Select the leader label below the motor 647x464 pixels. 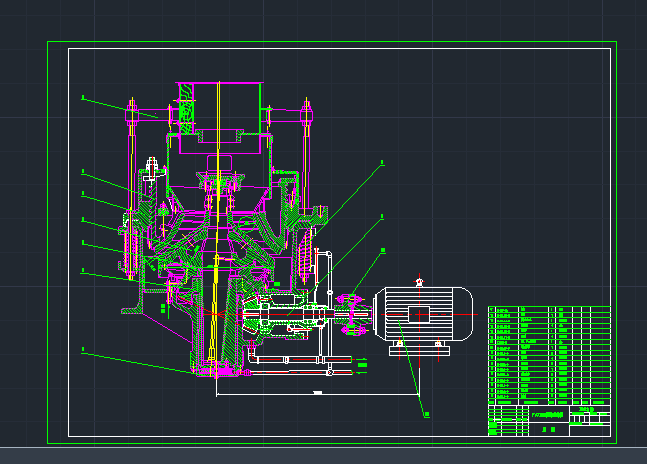click(x=425, y=414)
